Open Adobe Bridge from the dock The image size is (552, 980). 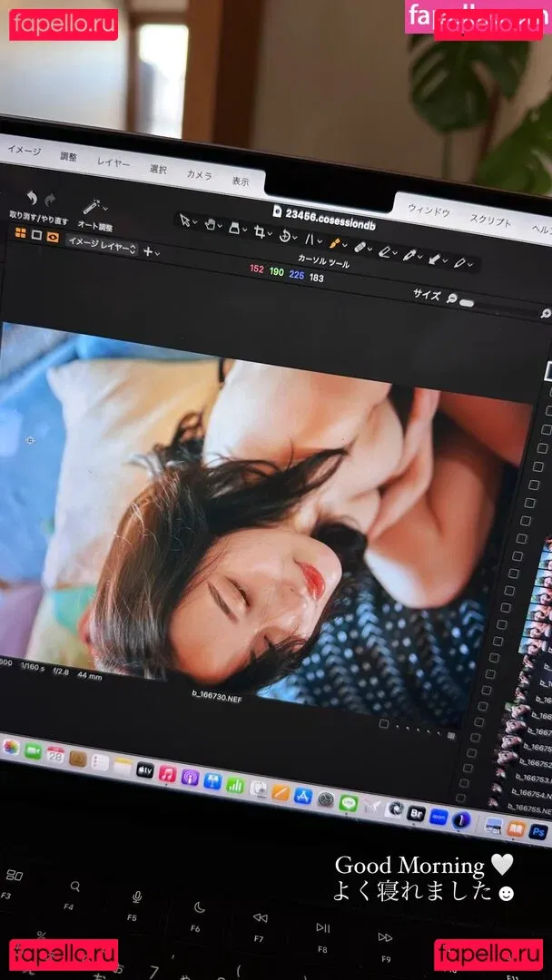(416, 813)
